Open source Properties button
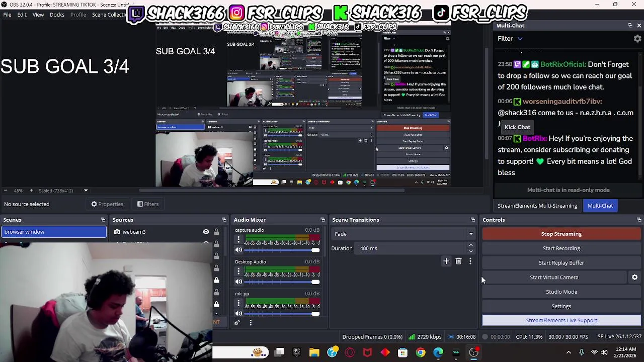The width and height of the screenshot is (644, 362). click(x=107, y=204)
